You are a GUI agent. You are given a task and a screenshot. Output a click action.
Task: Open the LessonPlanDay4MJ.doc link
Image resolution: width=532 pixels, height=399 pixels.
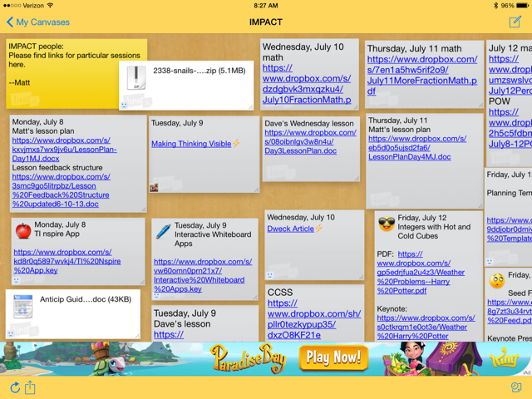point(417,148)
